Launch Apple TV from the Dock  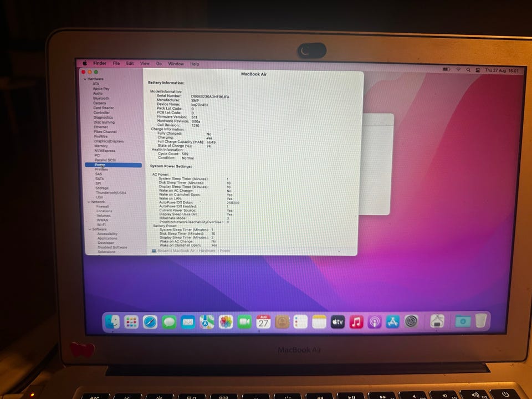point(337,321)
